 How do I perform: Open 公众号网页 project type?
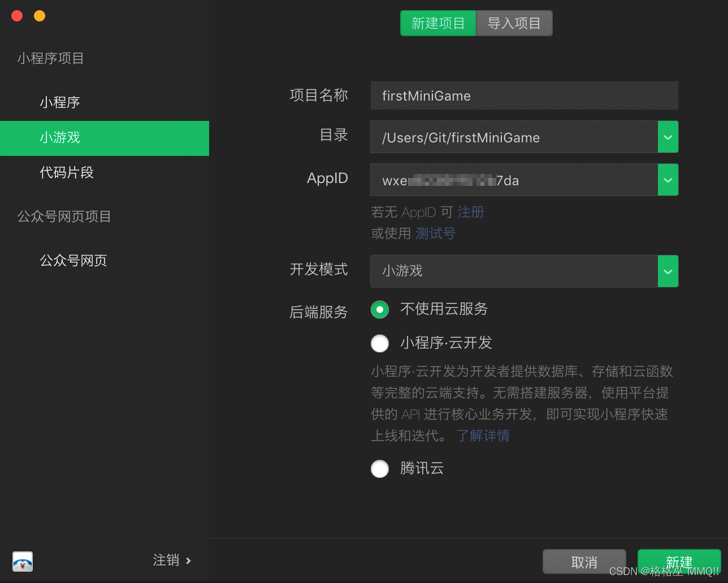(73, 260)
